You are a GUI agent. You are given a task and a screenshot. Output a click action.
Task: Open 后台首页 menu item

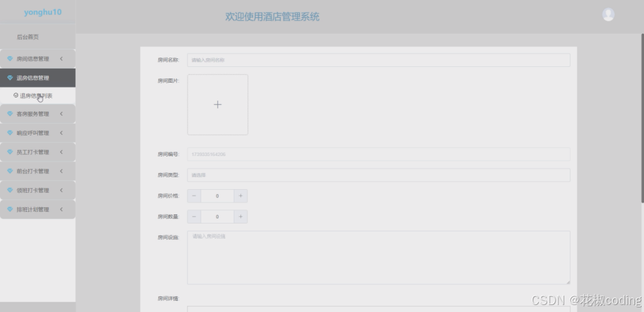point(38,37)
